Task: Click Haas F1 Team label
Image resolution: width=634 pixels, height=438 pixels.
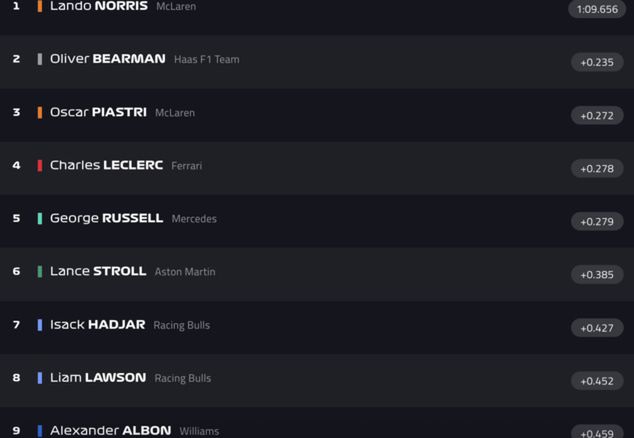Action: tap(206, 59)
